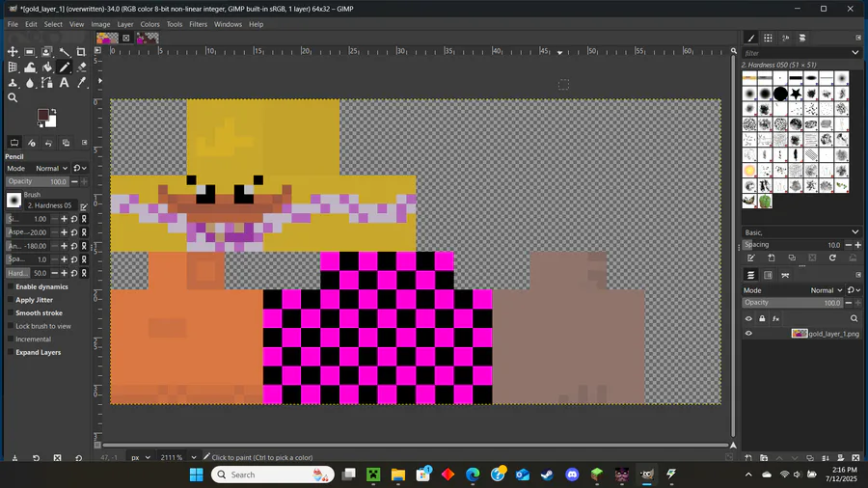Image resolution: width=868 pixels, height=488 pixels.
Task: Open the File menu
Action: pos(13,24)
